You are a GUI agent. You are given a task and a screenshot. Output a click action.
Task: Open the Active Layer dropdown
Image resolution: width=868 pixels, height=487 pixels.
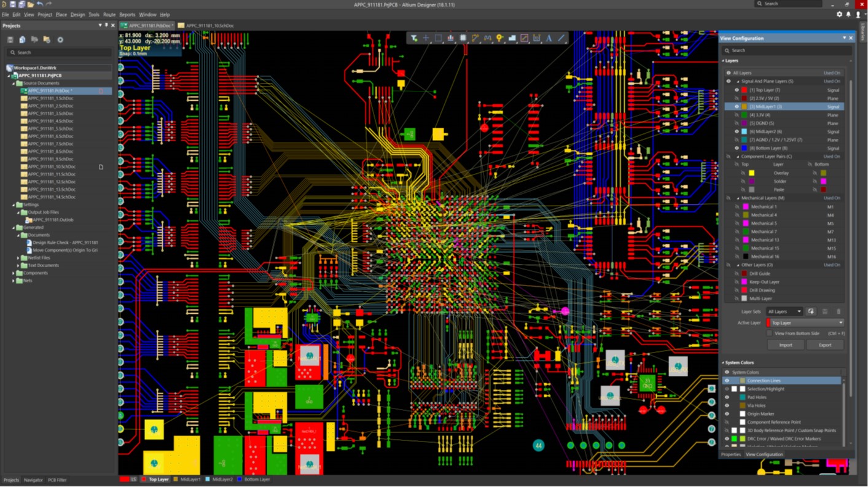805,323
